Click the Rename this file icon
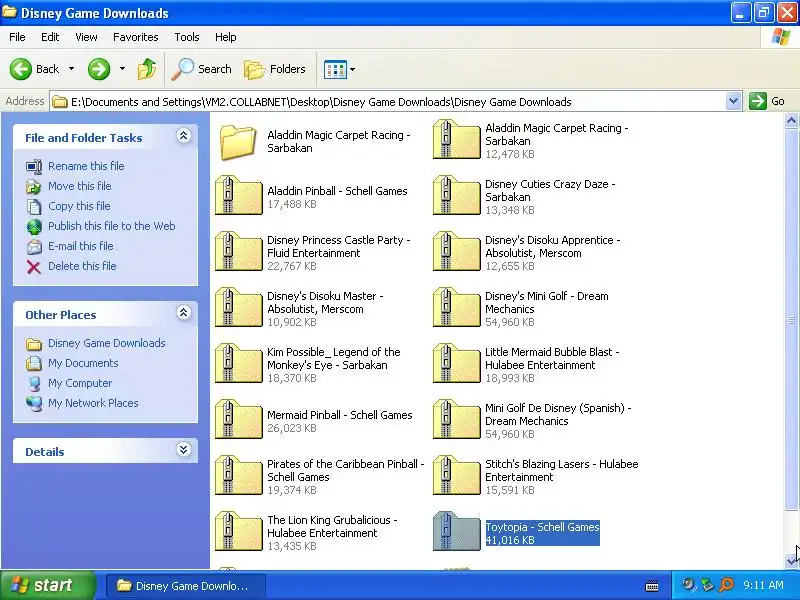The image size is (800, 600). click(34, 166)
